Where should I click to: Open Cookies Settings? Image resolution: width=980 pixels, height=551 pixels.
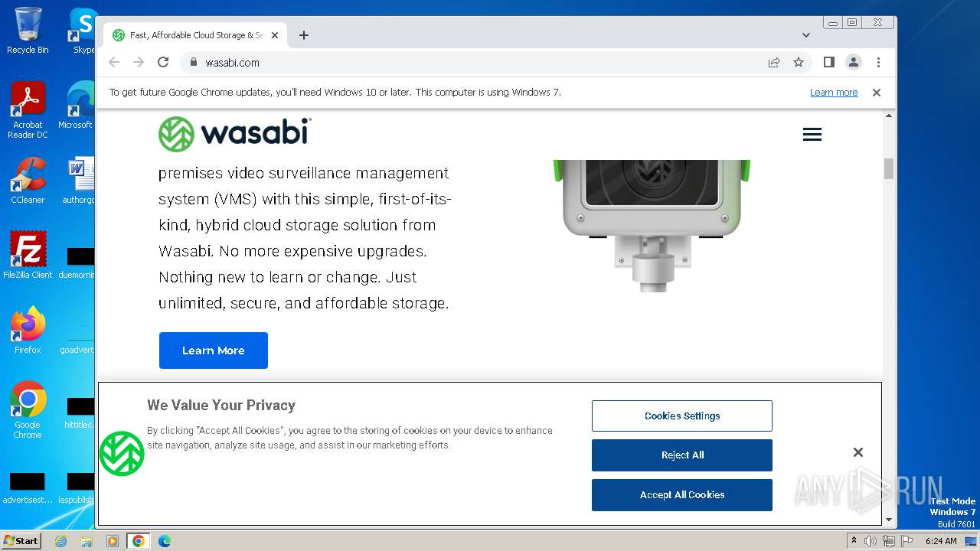click(x=682, y=416)
